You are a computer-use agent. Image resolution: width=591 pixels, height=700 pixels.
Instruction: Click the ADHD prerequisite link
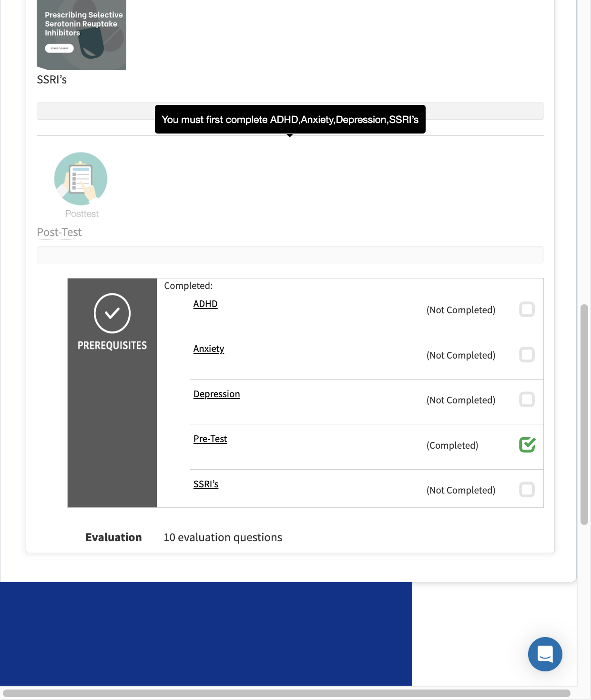205,304
